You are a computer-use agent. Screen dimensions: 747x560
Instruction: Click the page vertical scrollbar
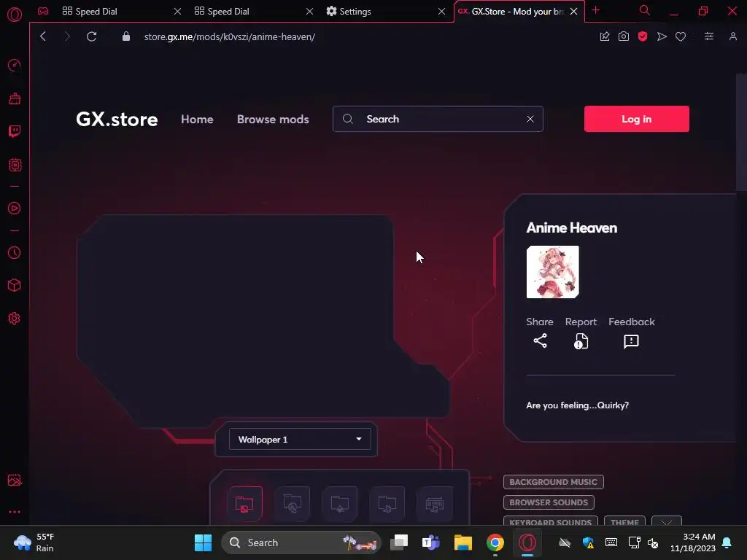(741, 133)
